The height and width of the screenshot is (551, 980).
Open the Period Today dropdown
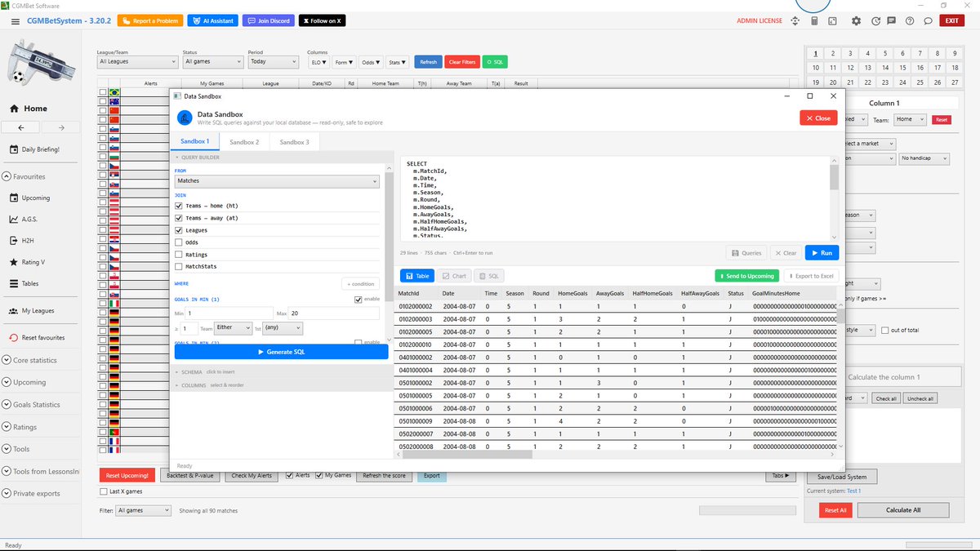tap(274, 61)
